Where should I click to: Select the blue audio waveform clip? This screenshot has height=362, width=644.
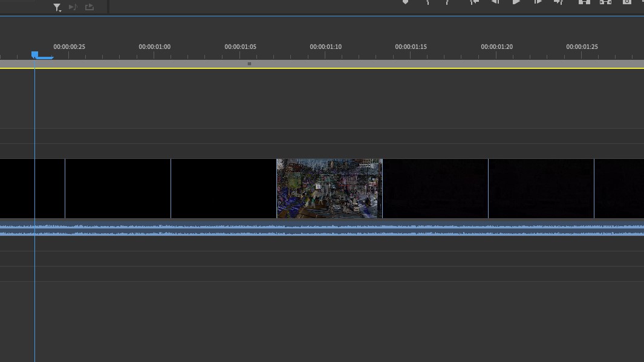(322, 230)
